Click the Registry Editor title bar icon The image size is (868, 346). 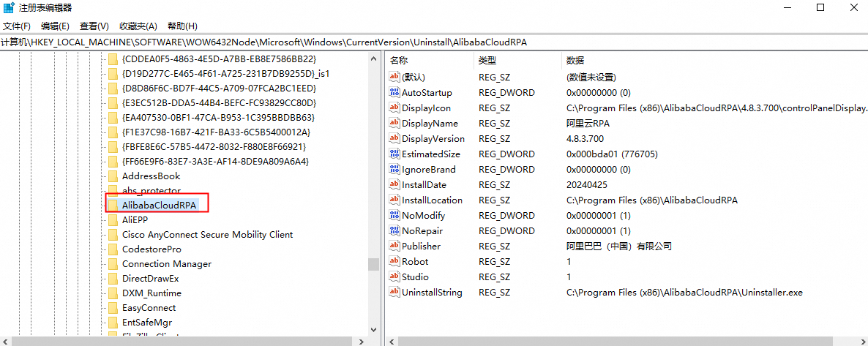click(x=9, y=8)
